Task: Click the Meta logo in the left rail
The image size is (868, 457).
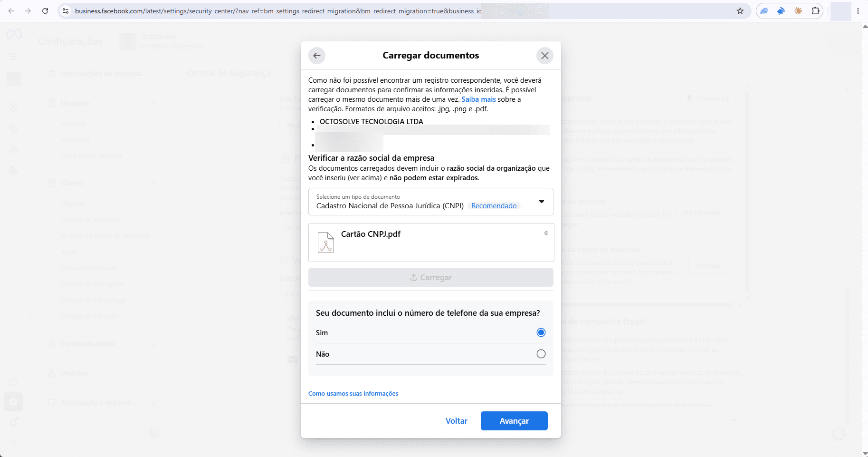Action: (14, 34)
